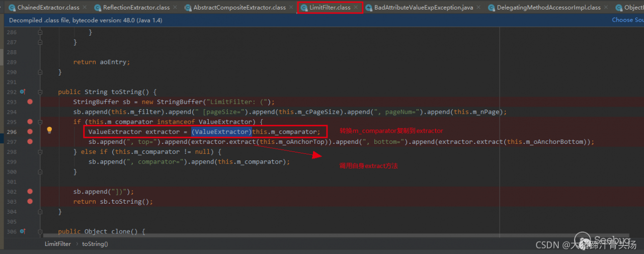Close the AbstractCompositeExtractor.class tab

click(291, 8)
